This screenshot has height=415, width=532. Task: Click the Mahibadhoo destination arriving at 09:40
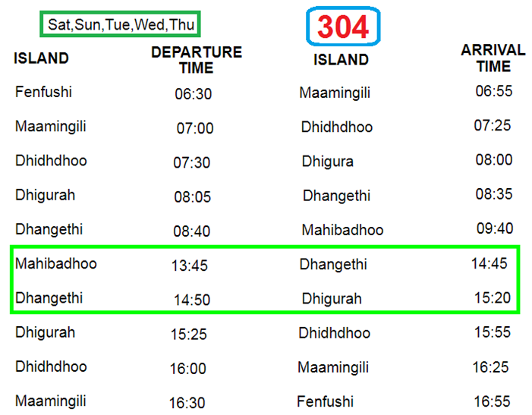click(342, 230)
